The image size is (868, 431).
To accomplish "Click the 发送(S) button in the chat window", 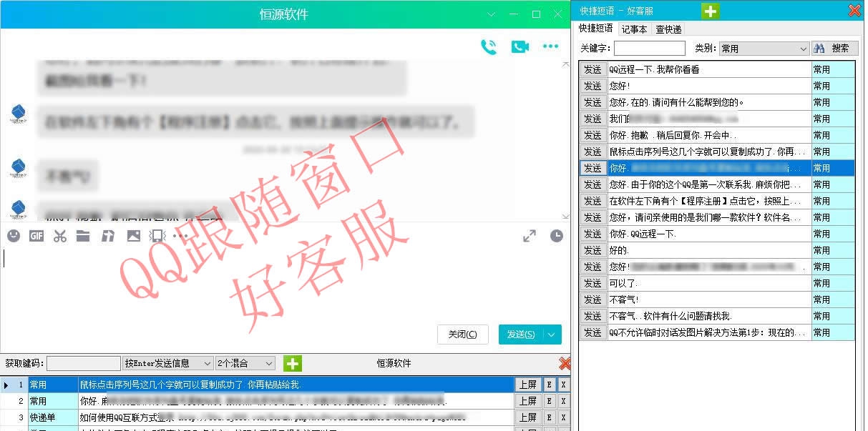I will point(521,335).
